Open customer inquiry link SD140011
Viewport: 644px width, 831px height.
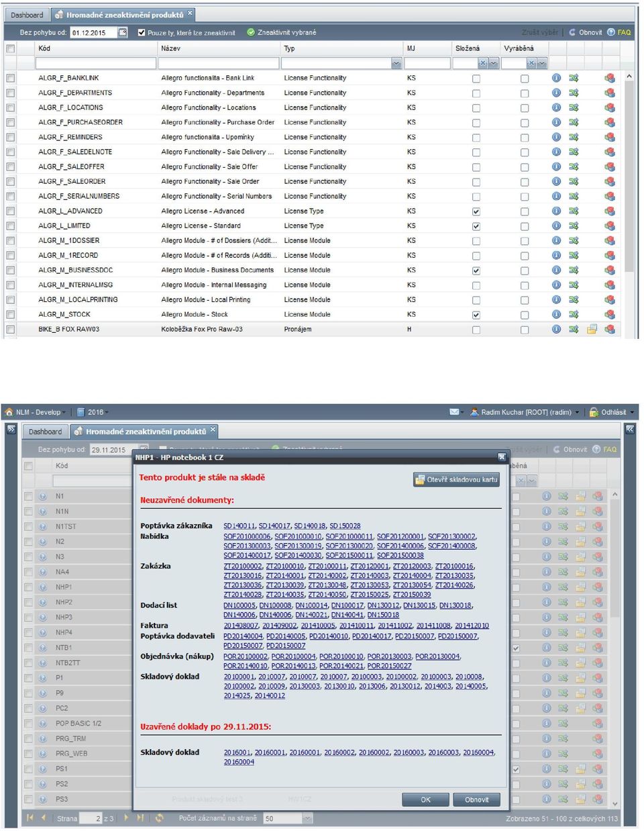coord(239,526)
